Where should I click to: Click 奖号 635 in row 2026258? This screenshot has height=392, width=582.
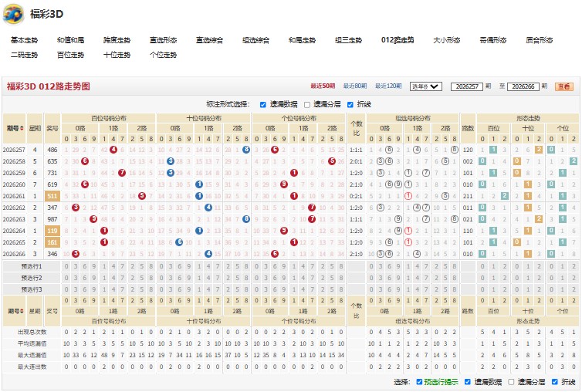[52, 161]
